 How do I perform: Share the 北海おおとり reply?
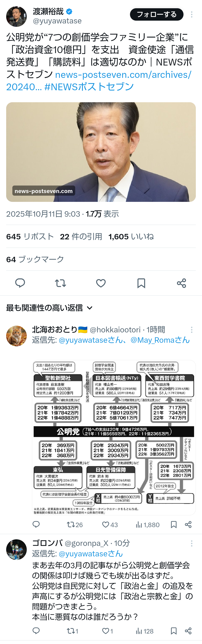[188, 525]
